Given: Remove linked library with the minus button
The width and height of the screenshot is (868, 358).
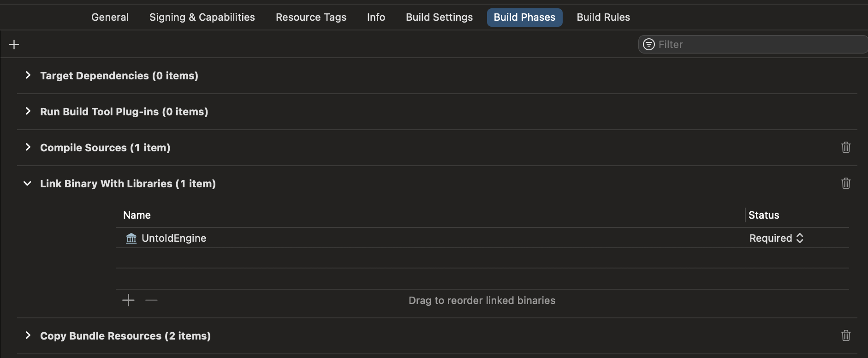Looking at the screenshot, I should coord(151,300).
